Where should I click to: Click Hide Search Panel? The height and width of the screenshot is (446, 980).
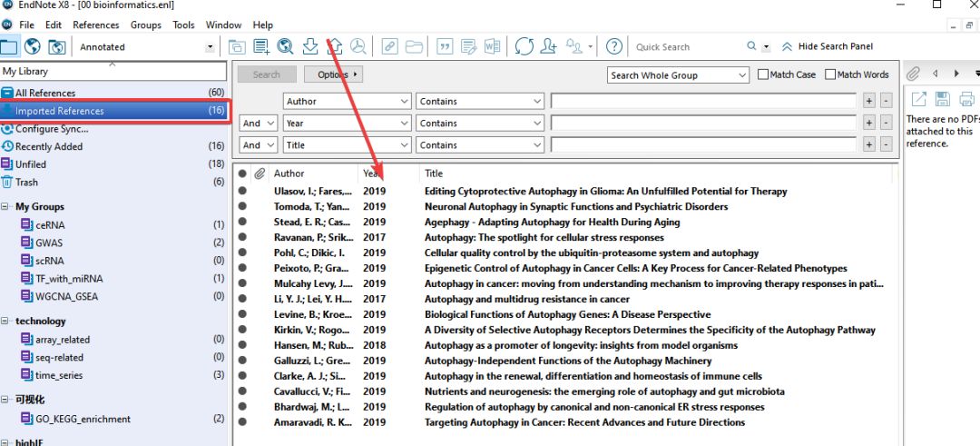coord(827,46)
